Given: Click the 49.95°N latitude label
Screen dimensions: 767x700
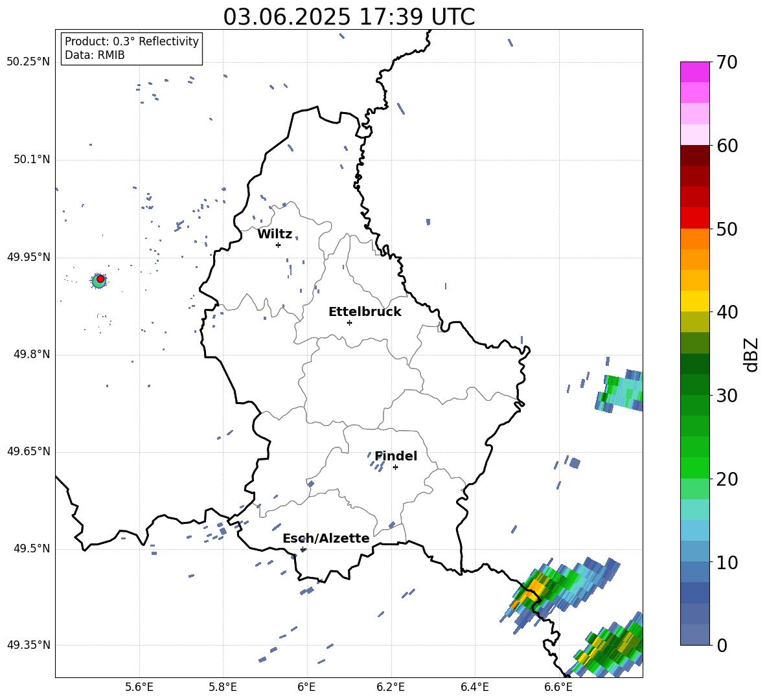Looking at the screenshot, I should [x=29, y=257].
